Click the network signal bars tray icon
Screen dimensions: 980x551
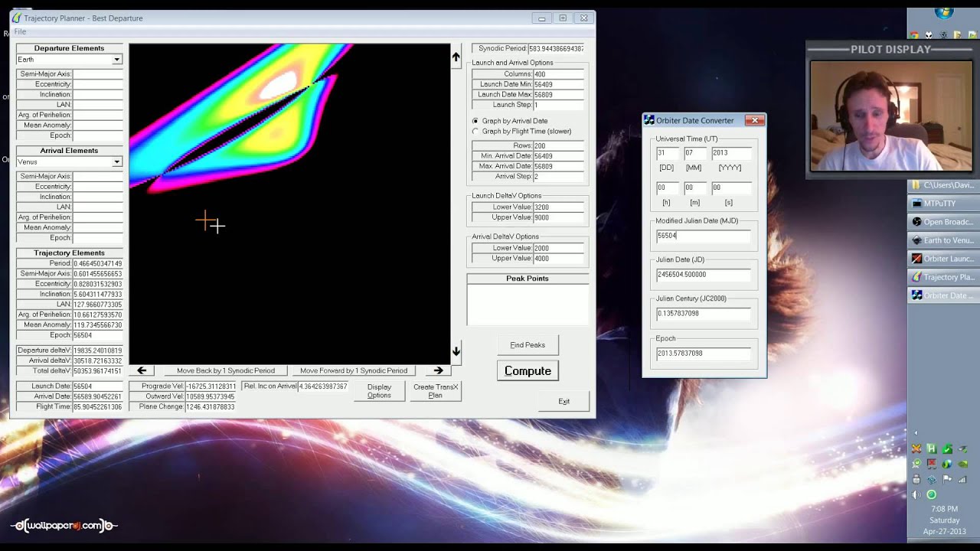coord(962,480)
